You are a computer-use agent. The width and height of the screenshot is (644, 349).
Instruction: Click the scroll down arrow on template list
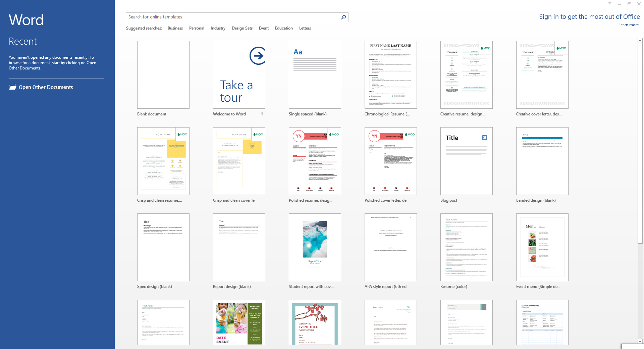(x=640, y=341)
